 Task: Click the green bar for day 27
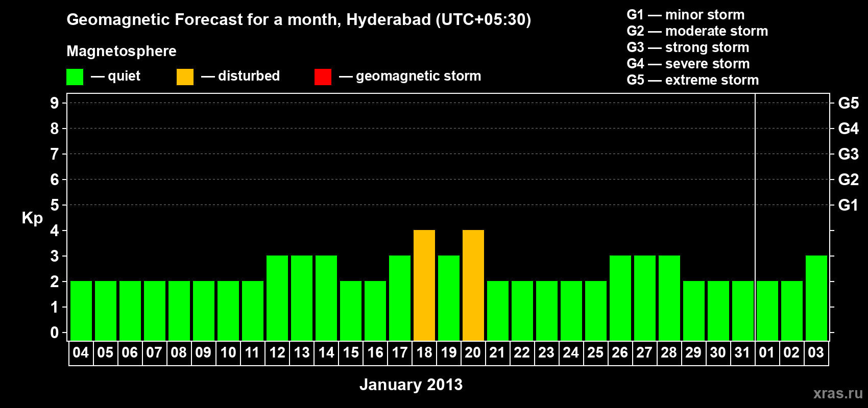645,298
